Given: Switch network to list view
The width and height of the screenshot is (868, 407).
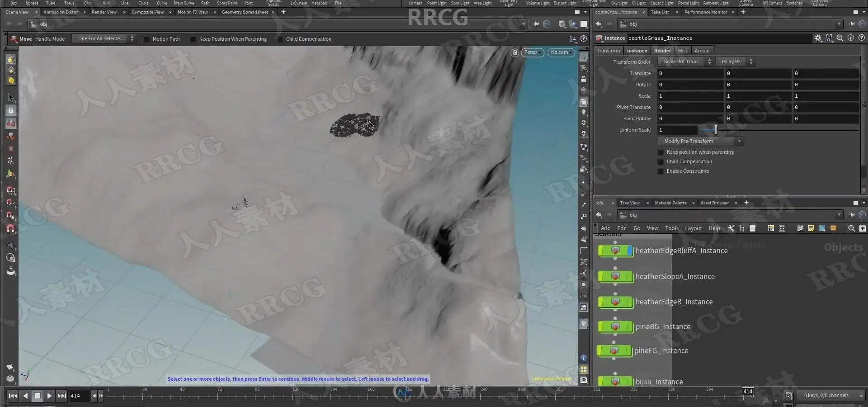Looking at the screenshot, I should click(753, 228).
